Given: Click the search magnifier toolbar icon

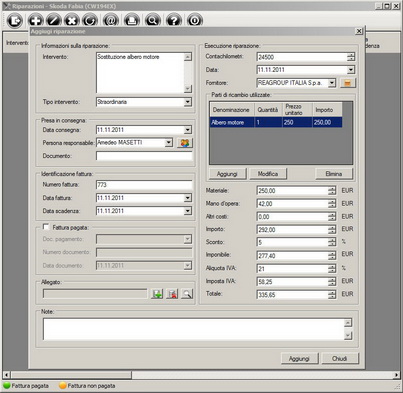Looking at the screenshot, I should coord(153,20).
